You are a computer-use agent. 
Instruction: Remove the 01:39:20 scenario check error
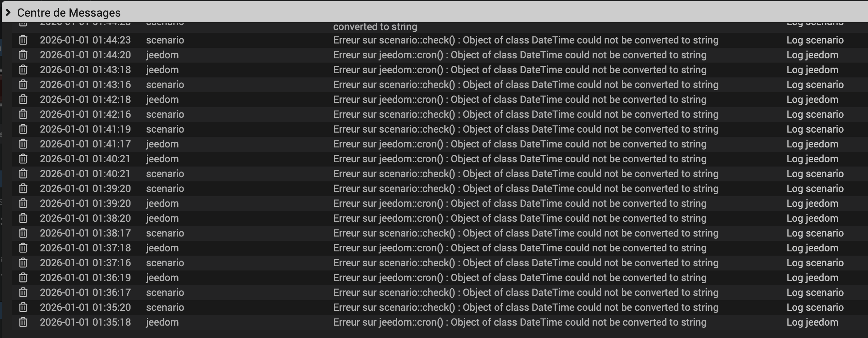click(23, 188)
